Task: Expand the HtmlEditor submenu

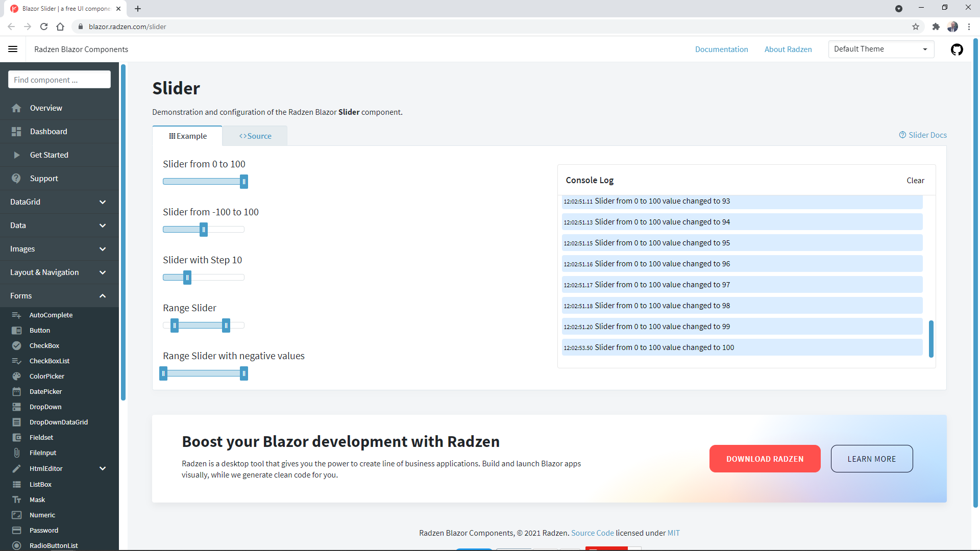Action: [103, 468]
